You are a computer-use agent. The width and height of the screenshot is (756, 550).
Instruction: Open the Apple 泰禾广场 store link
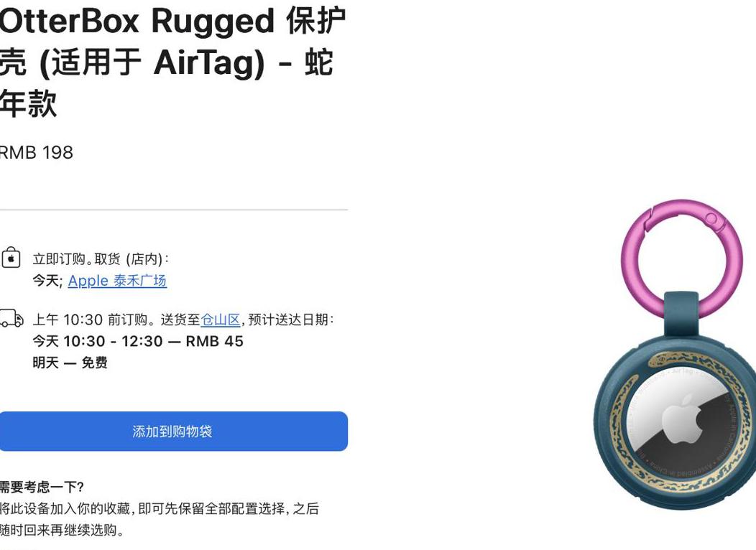[x=117, y=281]
